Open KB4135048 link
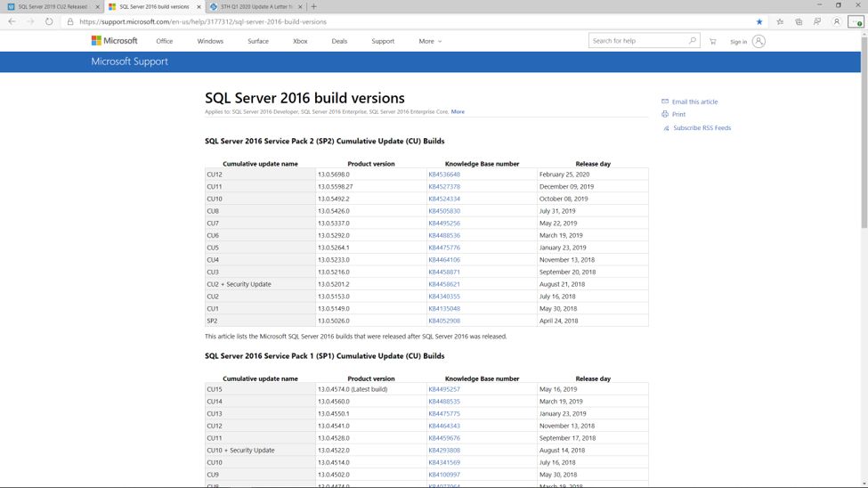This screenshot has height=488, width=868. [444, 308]
